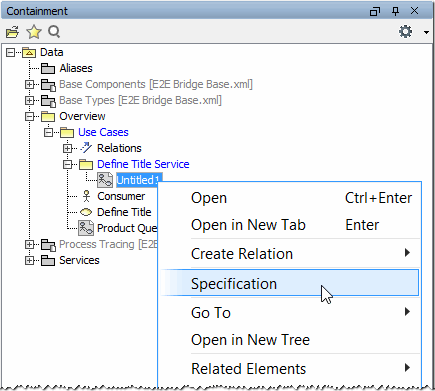This screenshot has height=391, width=435.
Task: Choose Specification from the context menu
Action: click(289, 283)
